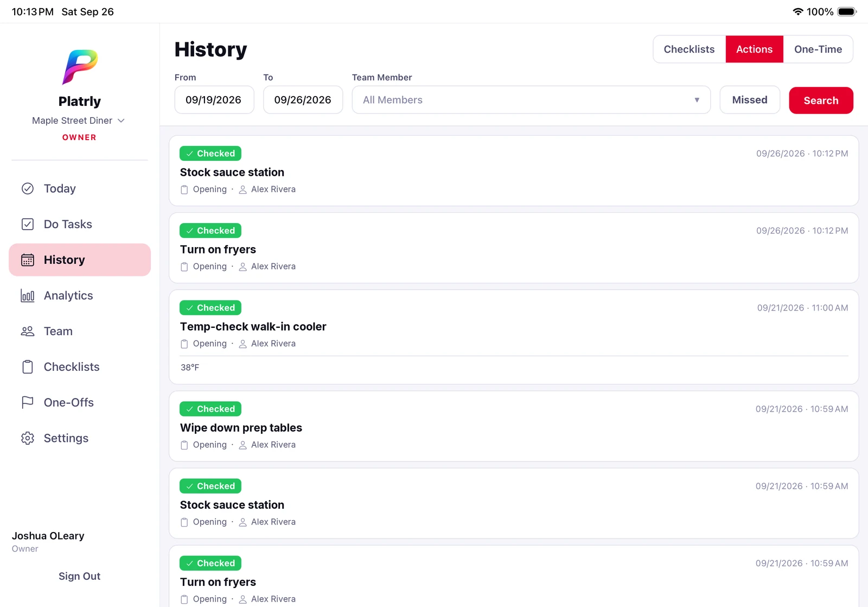Click the Platrly logo
The image size is (868, 607).
coord(80,67)
